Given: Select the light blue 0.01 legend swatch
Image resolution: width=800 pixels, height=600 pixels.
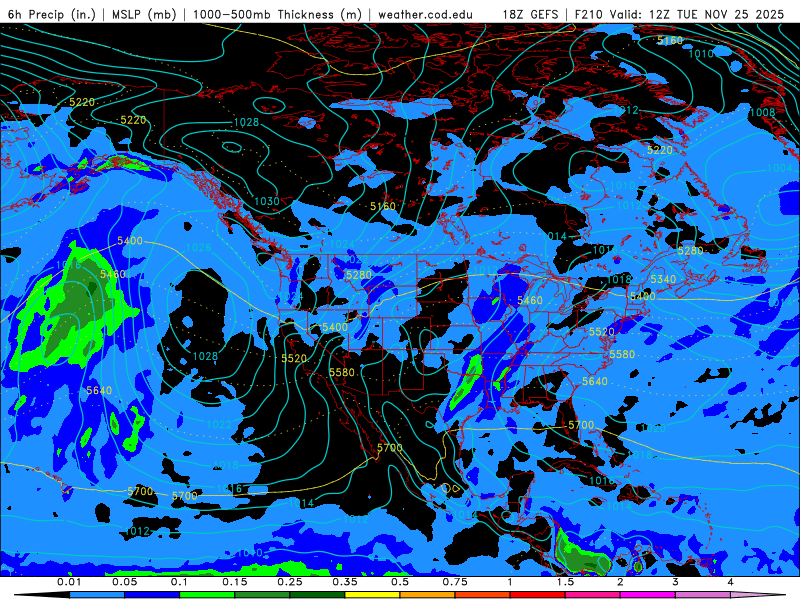Looking at the screenshot, I should tap(97, 595).
